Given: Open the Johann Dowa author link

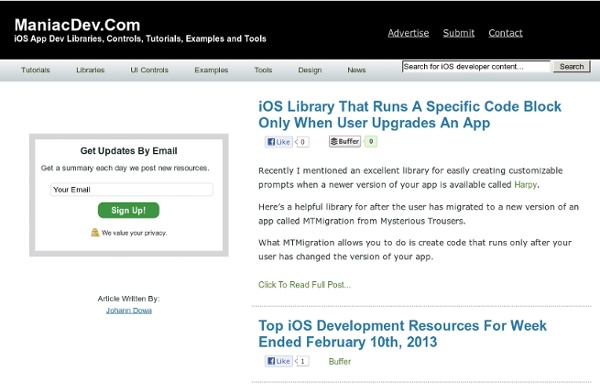Looking at the screenshot, I should tap(129, 310).
